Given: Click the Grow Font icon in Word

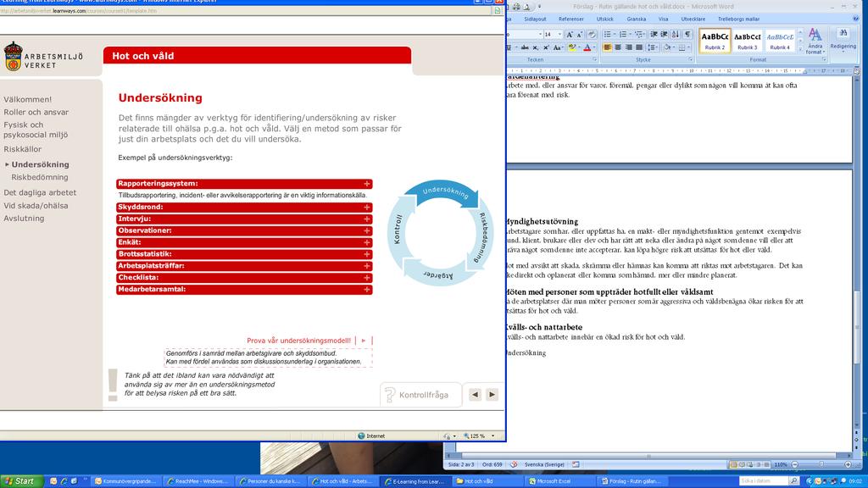Looking at the screenshot, I should point(569,34).
